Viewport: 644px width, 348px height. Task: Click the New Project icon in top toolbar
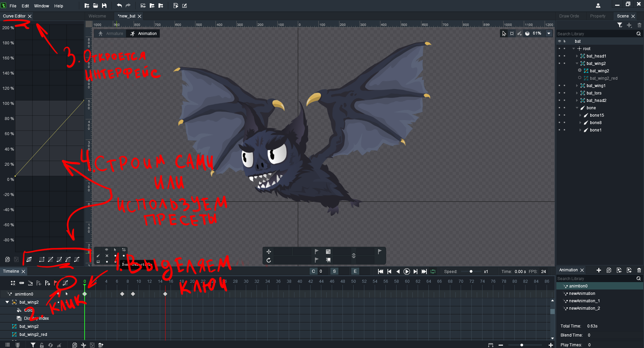(87, 5)
